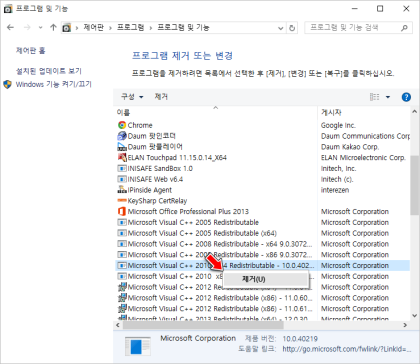The height and width of the screenshot is (364, 420).
Task: Click the Control Panel address bar icon
Action: 67,28
